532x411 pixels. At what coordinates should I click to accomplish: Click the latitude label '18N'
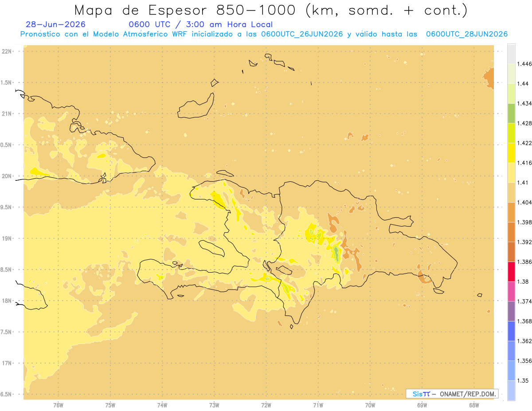pos(7,301)
